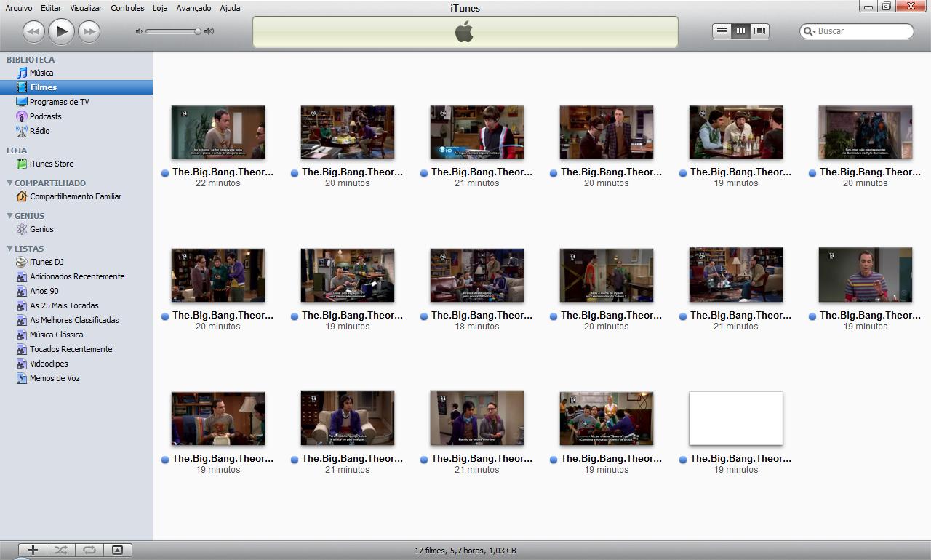Start playback with the Play button

pyautogui.click(x=62, y=31)
